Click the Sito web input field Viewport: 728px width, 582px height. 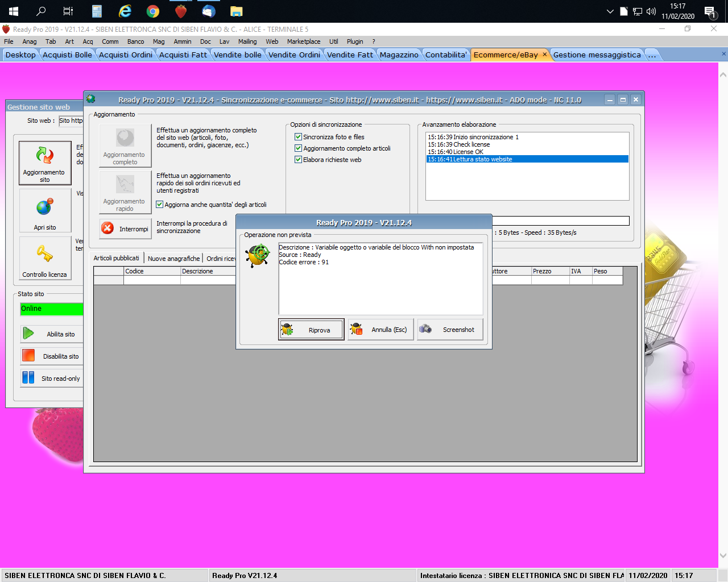coord(71,120)
